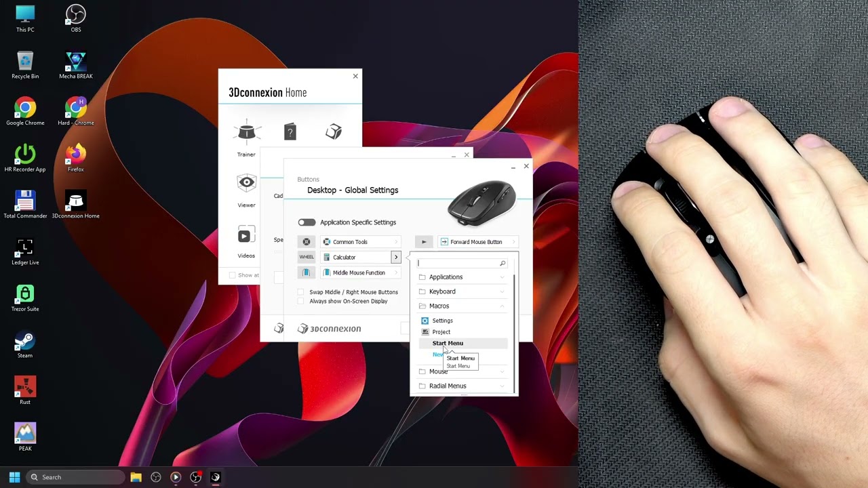This screenshot has width=868, height=488.
Task: Enable Swap Middle / Right Mouse Buttons
Action: coord(301,292)
